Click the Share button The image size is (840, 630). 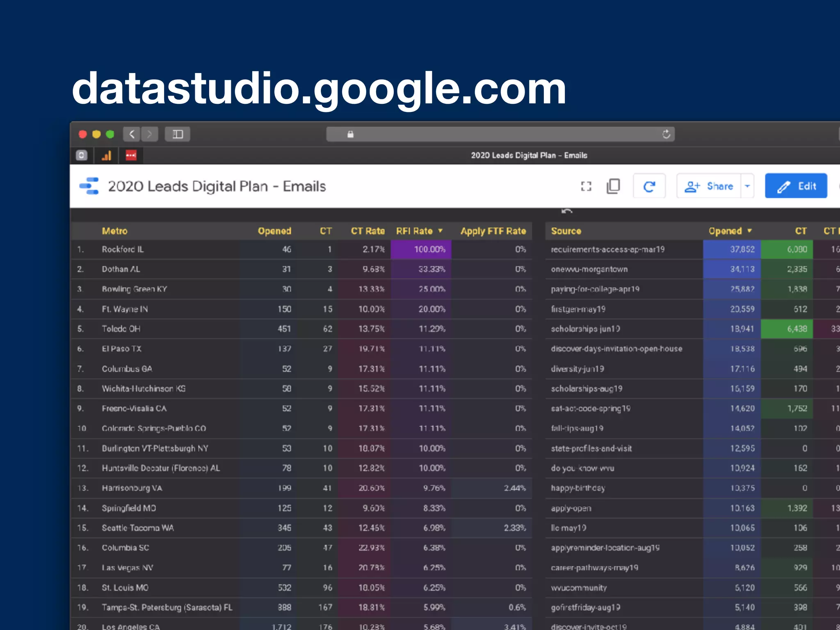click(709, 186)
